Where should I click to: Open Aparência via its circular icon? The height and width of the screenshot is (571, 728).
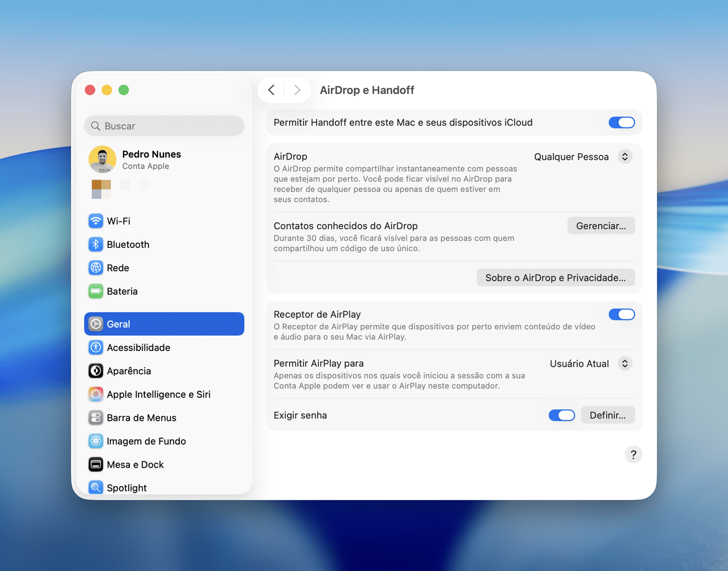95,371
